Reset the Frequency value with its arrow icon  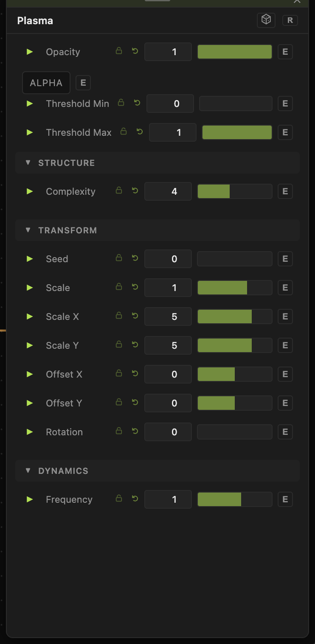coord(135,499)
